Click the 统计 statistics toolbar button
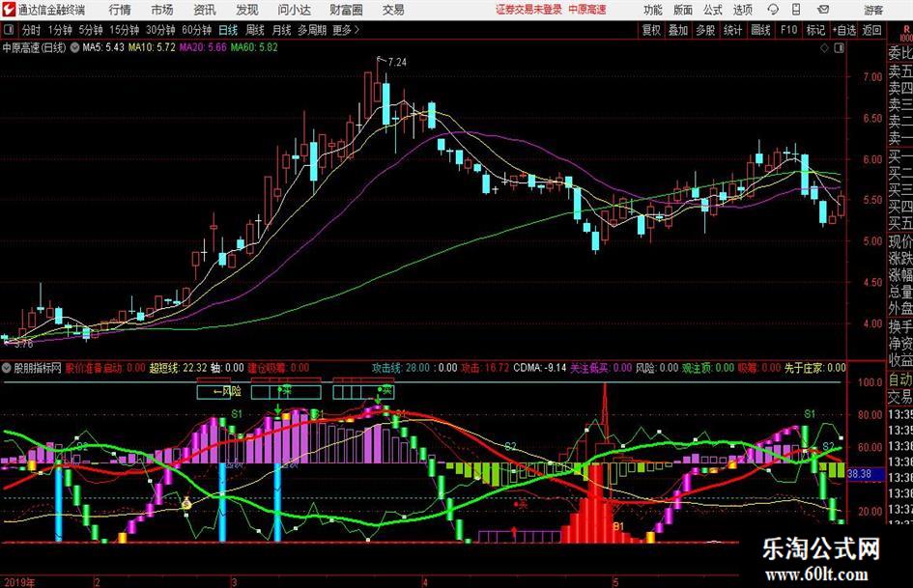The height and width of the screenshot is (588, 913). click(x=732, y=30)
